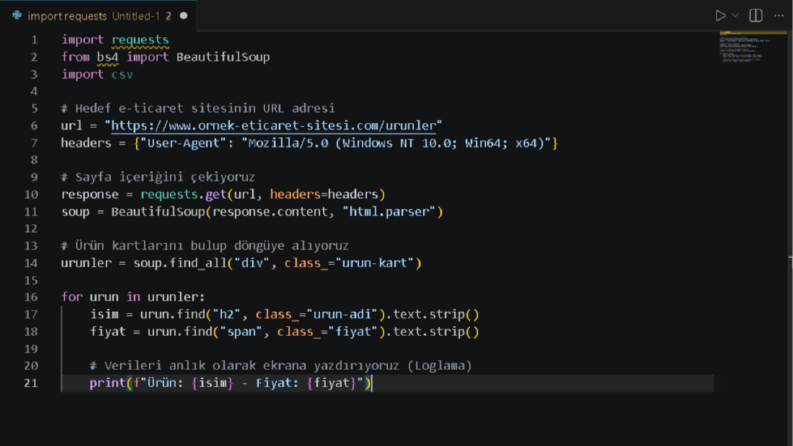The image size is (793, 446).
Task: Run the Python file with play icon
Action: click(x=720, y=16)
